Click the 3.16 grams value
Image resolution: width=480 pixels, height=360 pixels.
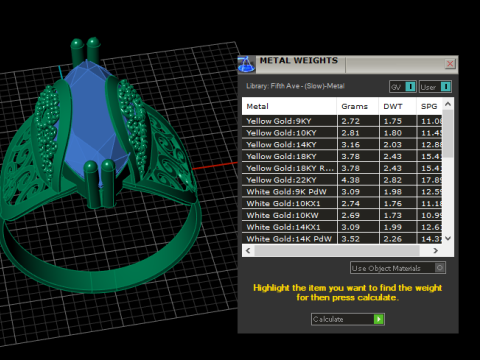point(350,145)
